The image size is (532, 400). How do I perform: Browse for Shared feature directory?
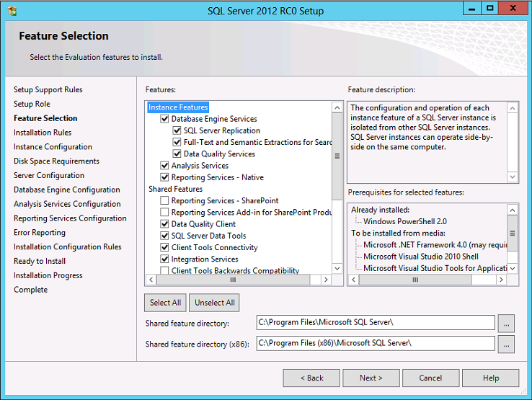506,324
